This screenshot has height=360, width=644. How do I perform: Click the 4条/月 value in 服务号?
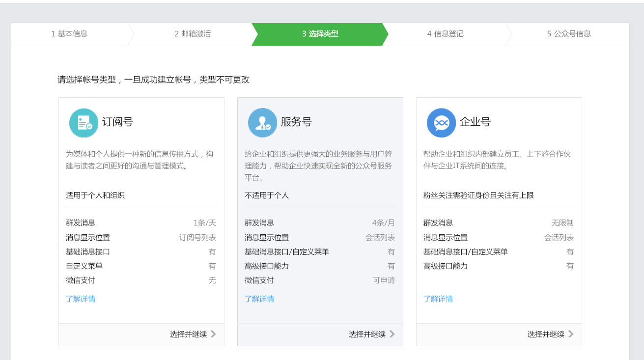point(384,222)
